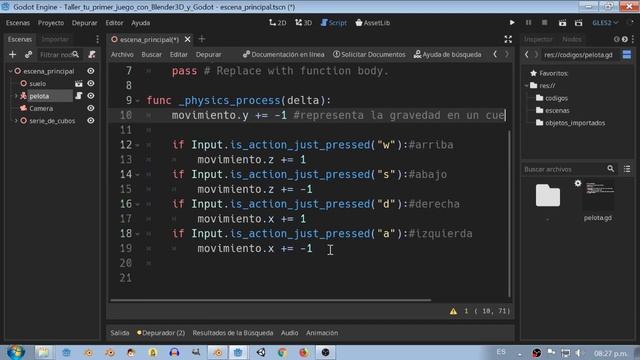Open Resultados de la Búsqueda panel
This screenshot has height=360, width=640.
tap(233, 333)
